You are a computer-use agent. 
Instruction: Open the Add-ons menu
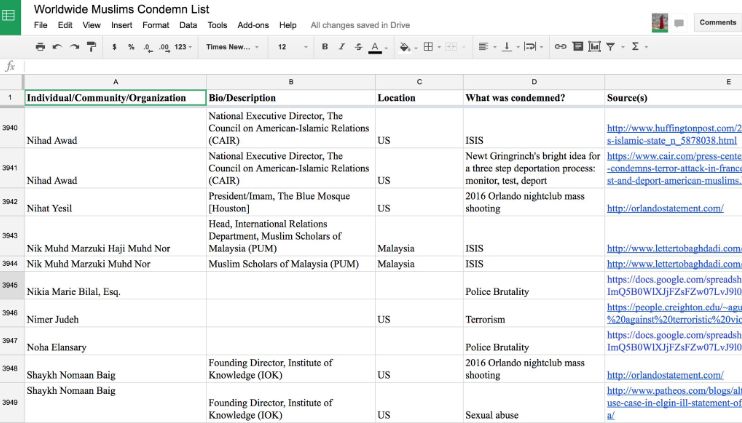pos(253,24)
